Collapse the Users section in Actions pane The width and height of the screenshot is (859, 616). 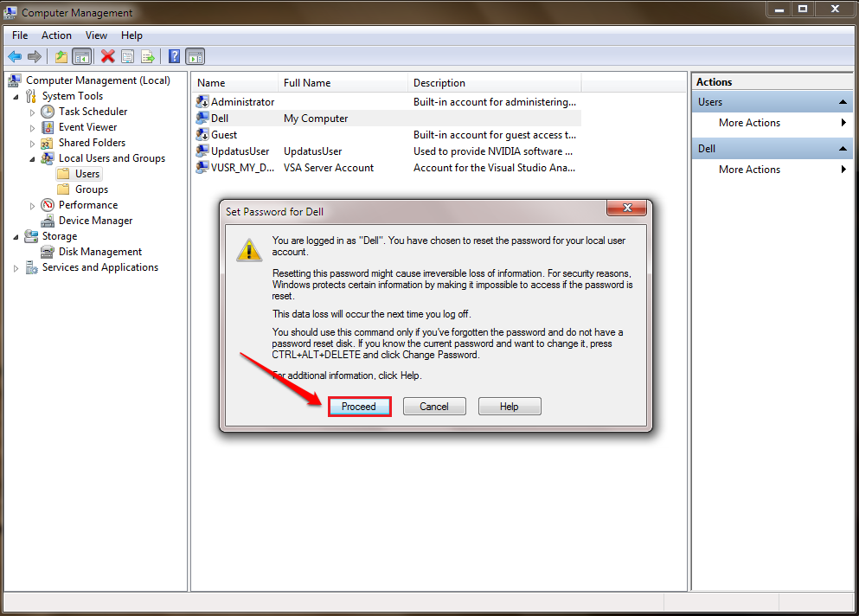(x=843, y=102)
